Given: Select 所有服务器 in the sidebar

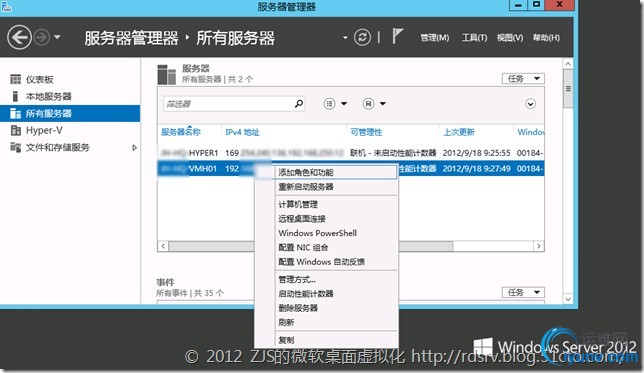Looking at the screenshot, I should pos(70,113).
